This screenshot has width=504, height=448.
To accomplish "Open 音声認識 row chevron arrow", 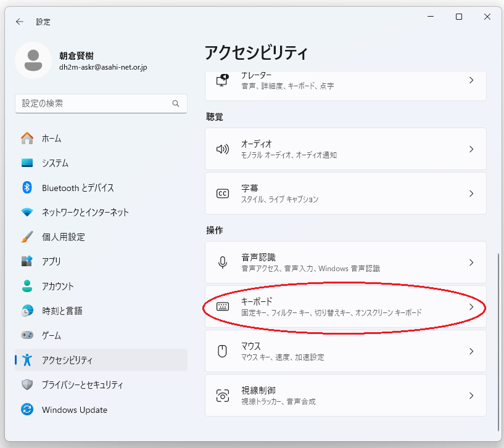I will point(471,263).
